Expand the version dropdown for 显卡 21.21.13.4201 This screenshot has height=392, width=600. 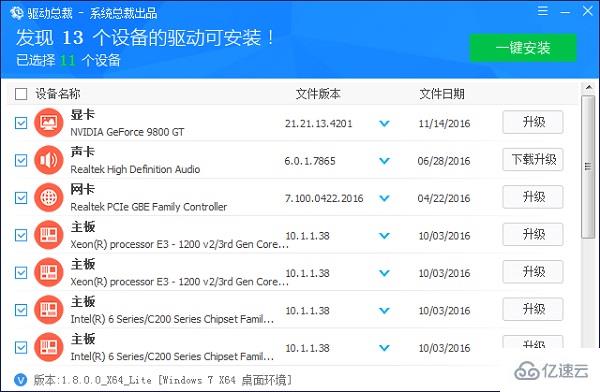pos(384,123)
